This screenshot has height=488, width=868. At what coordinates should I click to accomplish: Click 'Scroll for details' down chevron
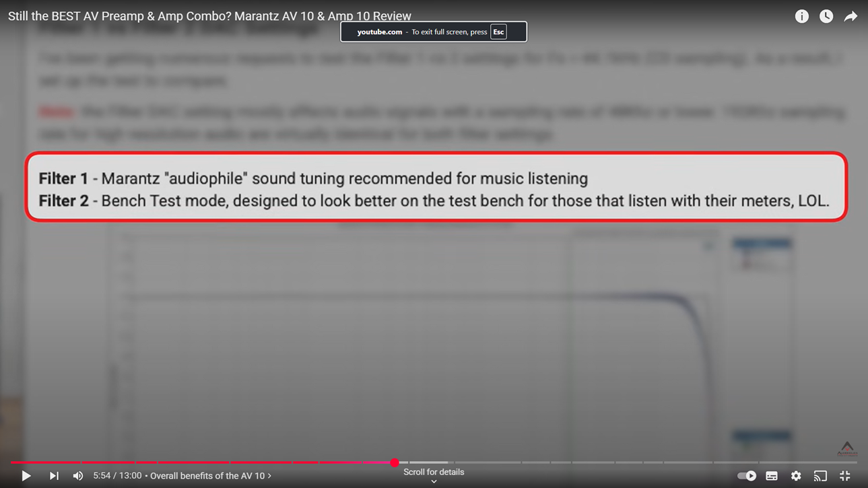pos(434,481)
